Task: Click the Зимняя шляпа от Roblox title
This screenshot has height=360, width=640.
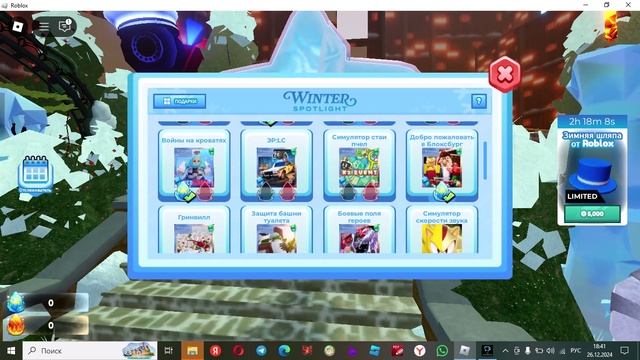Action: click(592, 139)
